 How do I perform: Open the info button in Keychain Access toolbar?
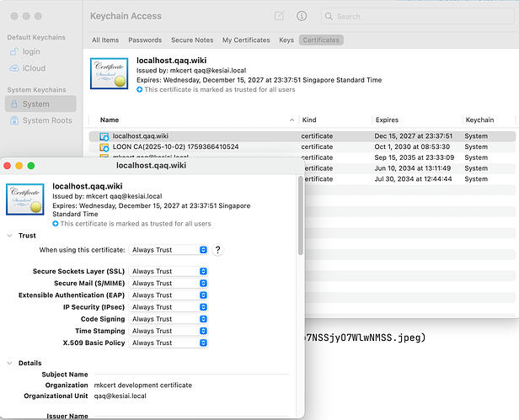tap(302, 16)
